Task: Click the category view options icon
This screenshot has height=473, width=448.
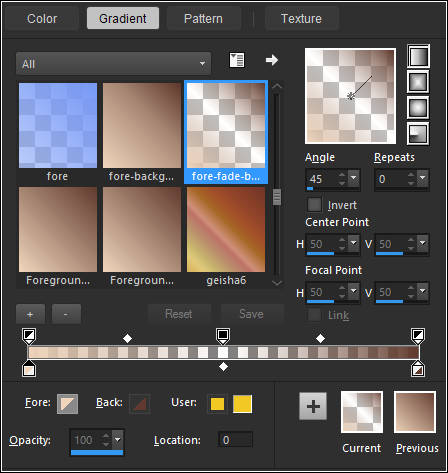Action: tap(237, 60)
